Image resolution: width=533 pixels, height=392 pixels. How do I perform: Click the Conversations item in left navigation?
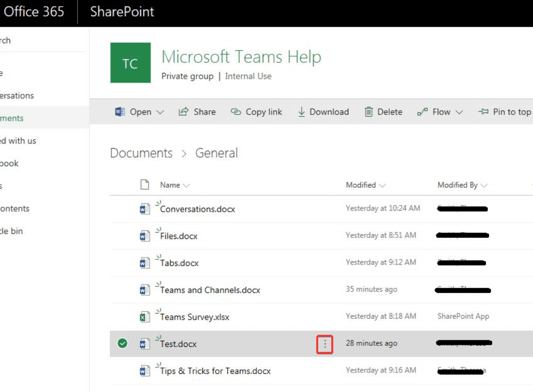[17, 95]
